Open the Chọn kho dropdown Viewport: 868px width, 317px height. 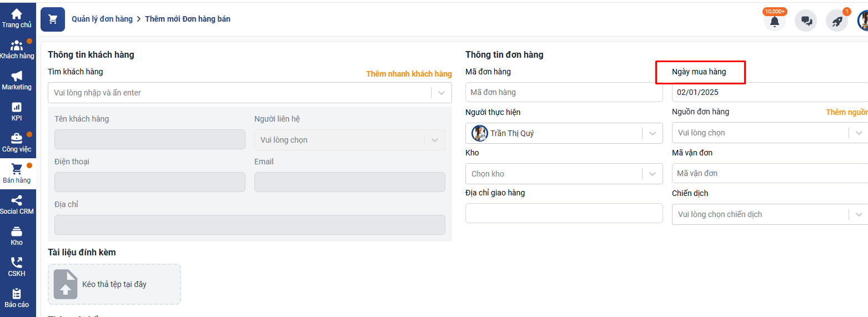coord(652,174)
